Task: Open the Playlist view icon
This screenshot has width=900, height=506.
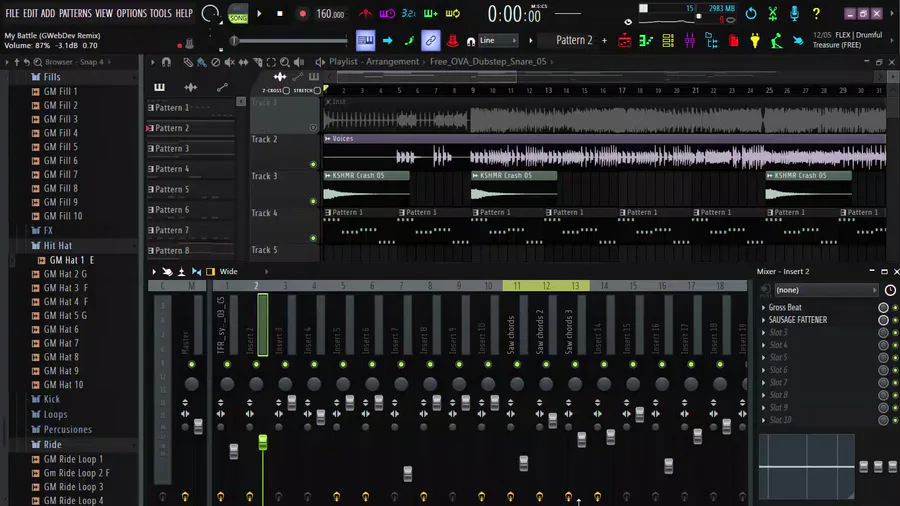Action: click(624, 40)
